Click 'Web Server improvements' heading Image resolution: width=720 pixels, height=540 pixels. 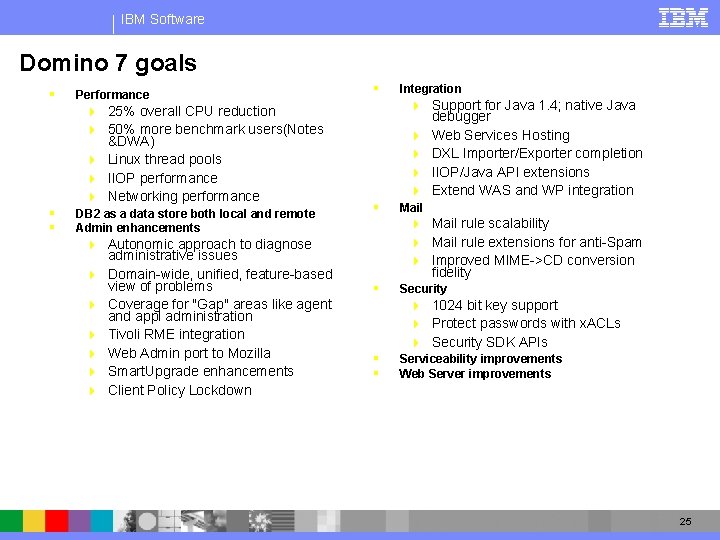coord(475,374)
